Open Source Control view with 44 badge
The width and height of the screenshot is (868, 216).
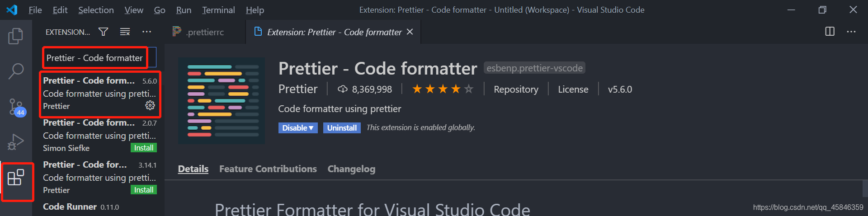[17, 108]
